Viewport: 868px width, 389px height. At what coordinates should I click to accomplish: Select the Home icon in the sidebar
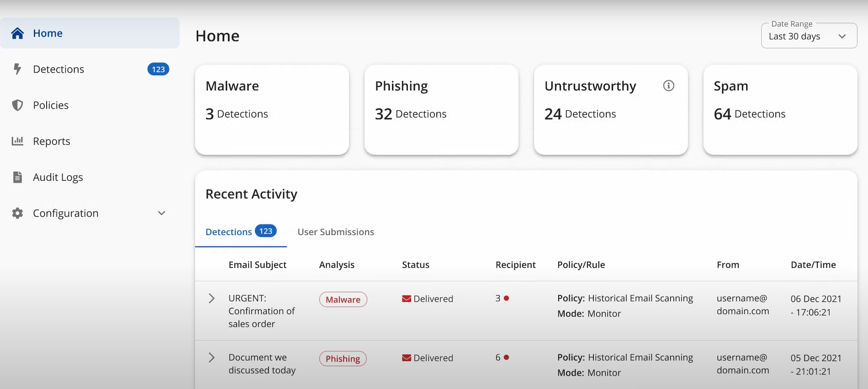coord(17,32)
